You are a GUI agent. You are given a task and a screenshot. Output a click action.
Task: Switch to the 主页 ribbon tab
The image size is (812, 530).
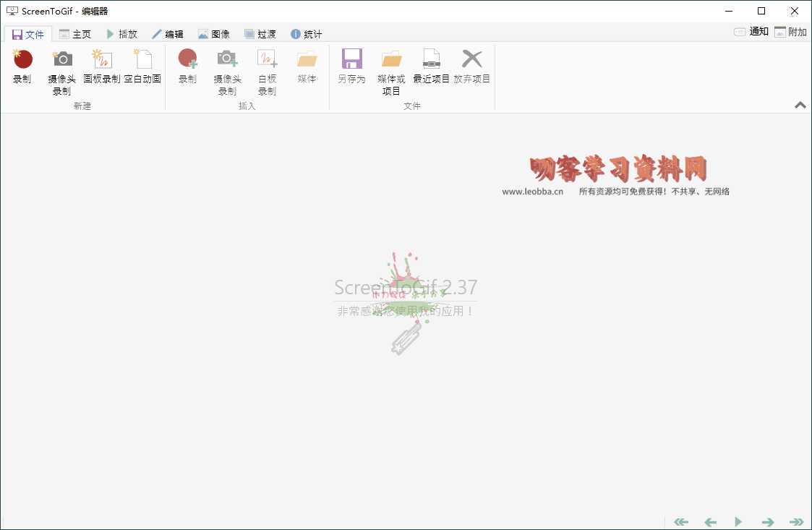pos(75,34)
